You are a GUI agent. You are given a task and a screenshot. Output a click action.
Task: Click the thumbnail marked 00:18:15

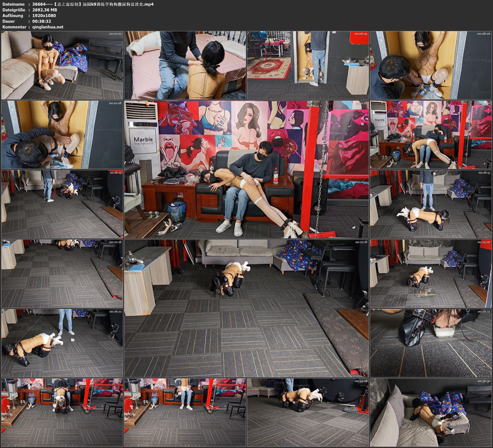[x=431, y=204]
